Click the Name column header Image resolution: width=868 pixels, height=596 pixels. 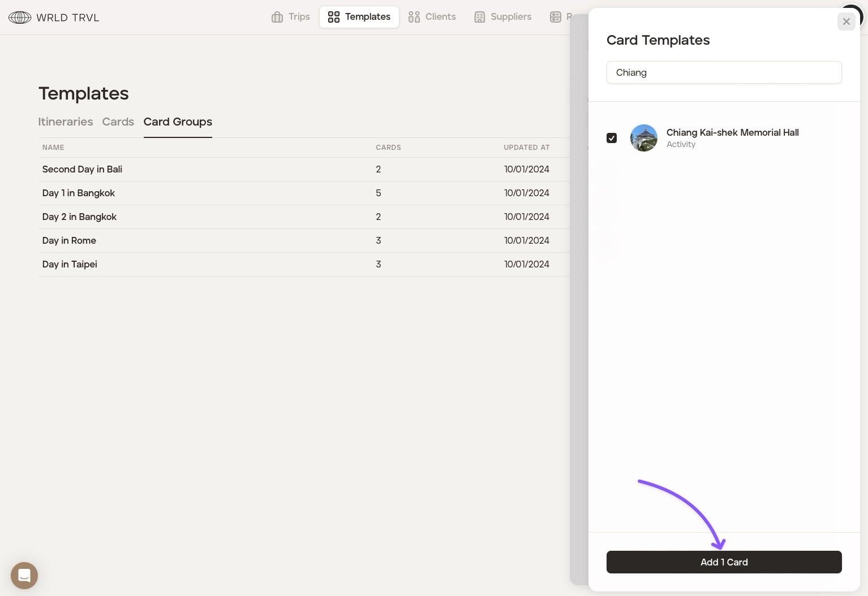point(53,148)
